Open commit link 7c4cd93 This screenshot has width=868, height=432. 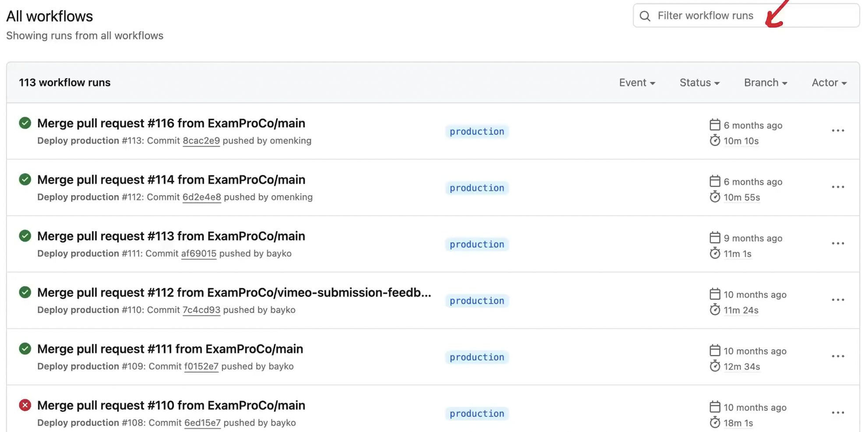201,310
